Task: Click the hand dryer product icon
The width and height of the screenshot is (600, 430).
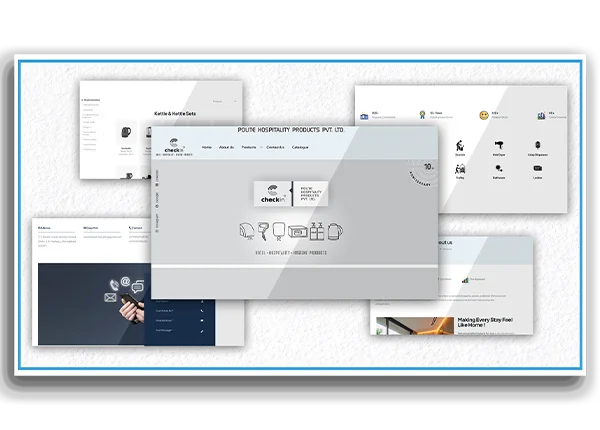Action: (x=248, y=231)
